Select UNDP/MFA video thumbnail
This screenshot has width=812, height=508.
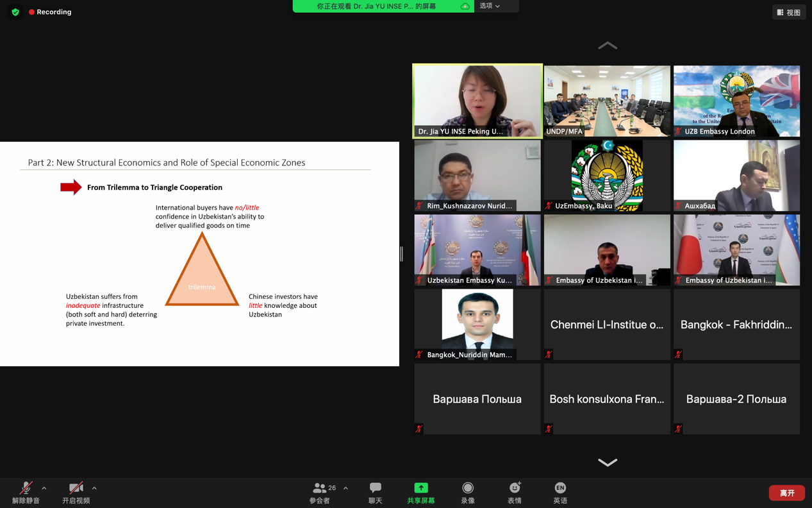click(607, 101)
